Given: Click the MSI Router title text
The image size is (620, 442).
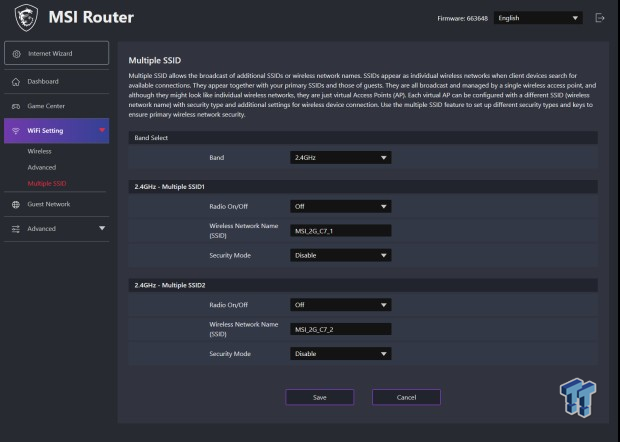Looking at the screenshot, I should [x=91, y=17].
